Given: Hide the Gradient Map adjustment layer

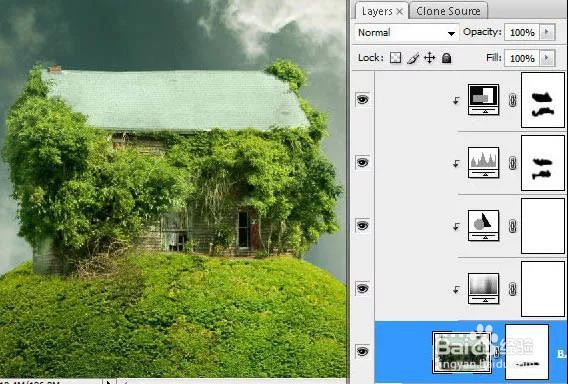Looking at the screenshot, I should [363, 288].
